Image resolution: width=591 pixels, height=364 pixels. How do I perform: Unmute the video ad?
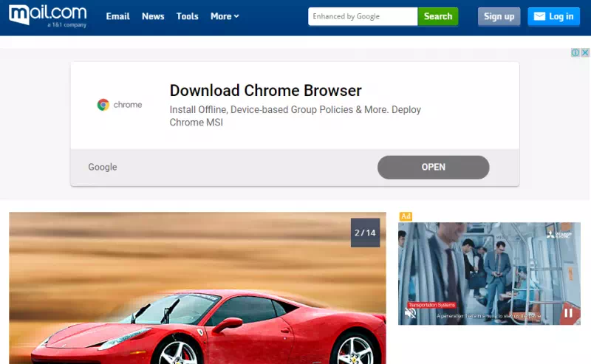410,313
